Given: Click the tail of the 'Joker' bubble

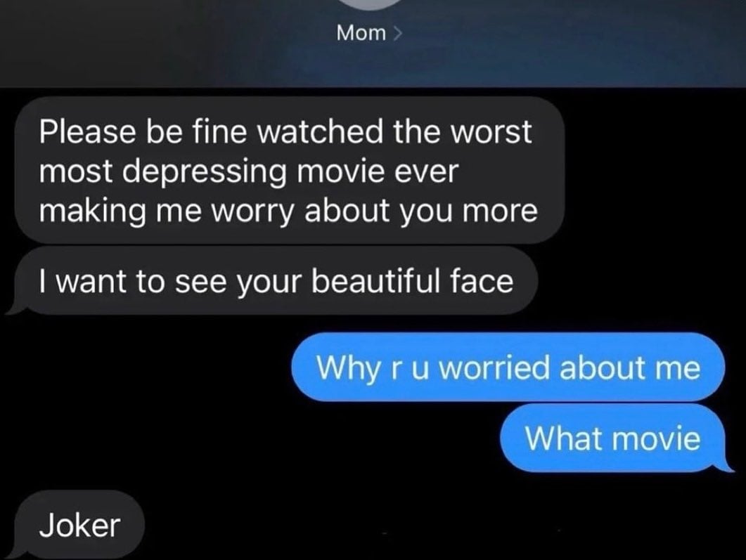Looking at the screenshot, I should [x=11, y=554].
